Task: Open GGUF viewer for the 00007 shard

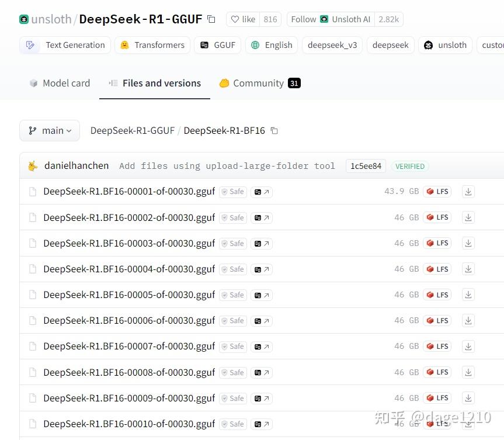Action: point(261,346)
